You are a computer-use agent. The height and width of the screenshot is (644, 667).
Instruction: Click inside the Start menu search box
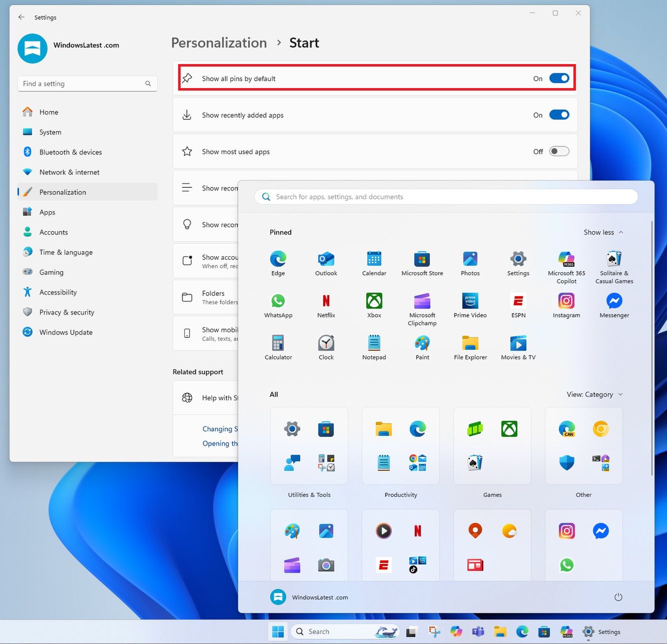click(445, 197)
